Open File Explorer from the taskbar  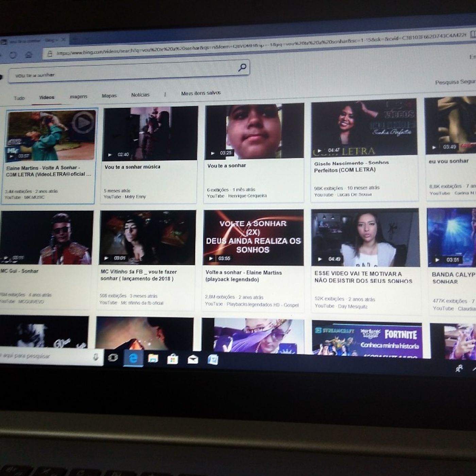coord(153,358)
